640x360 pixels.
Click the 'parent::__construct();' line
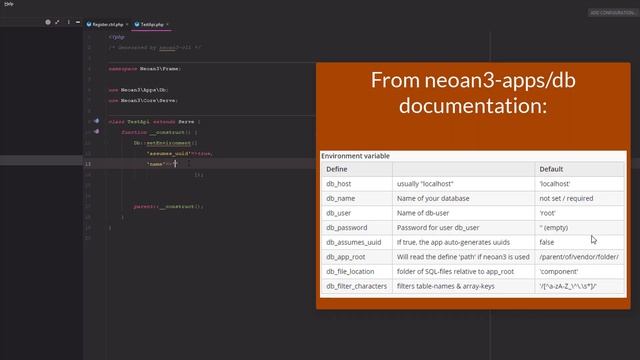click(168, 207)
